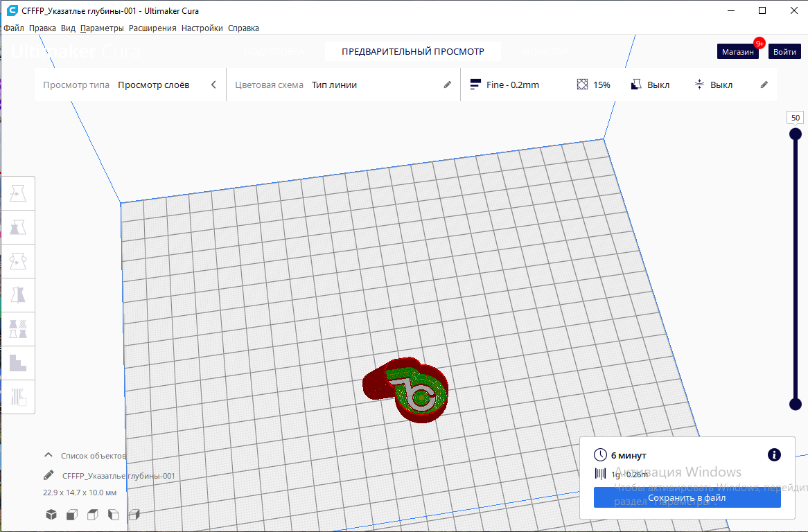Click the top handle of layer slider
Viewport: 808px width, 532px height.
(796, 134)
